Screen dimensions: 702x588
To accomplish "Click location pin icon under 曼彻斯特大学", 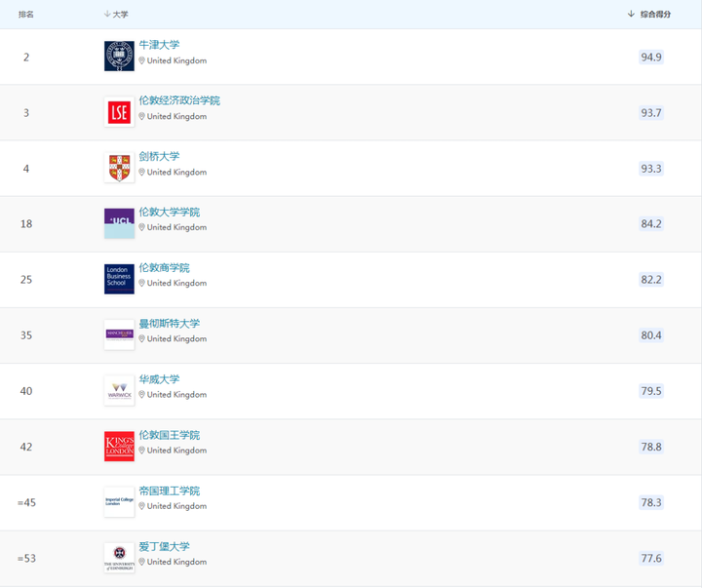I will pyautogui.click(x=142, y=339).
